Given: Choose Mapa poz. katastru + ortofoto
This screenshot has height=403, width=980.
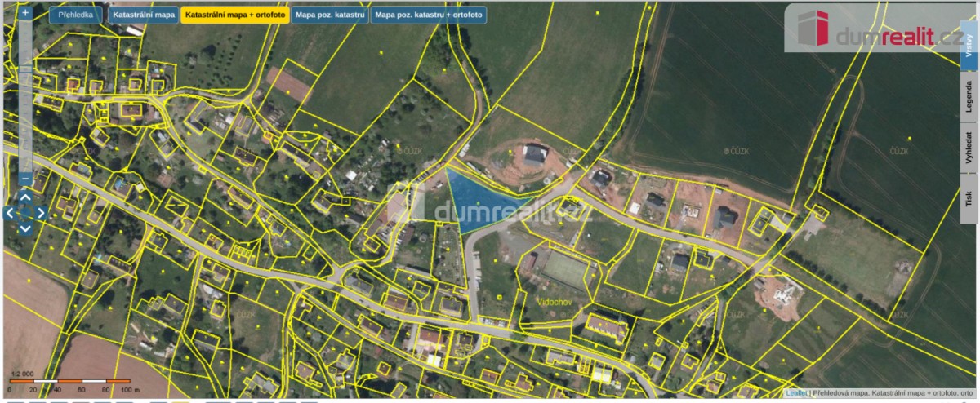Looking at the screenshot, I should (429, 15).
